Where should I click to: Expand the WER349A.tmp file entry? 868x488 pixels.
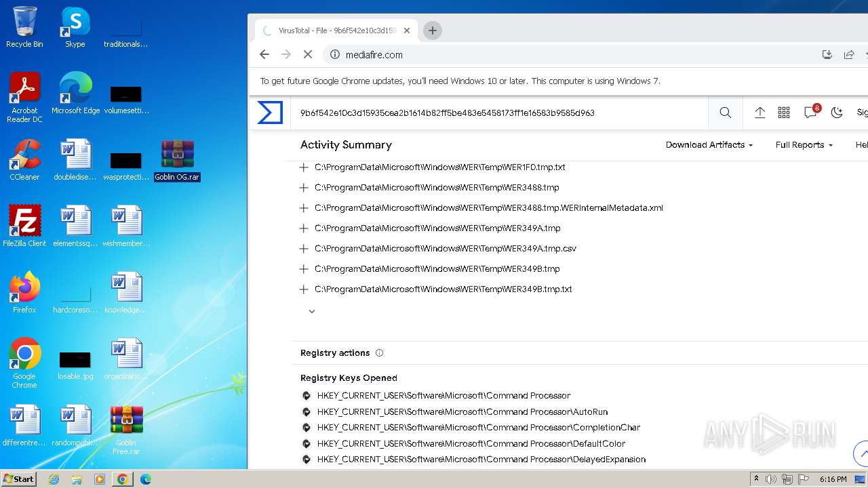click(303, 228)
